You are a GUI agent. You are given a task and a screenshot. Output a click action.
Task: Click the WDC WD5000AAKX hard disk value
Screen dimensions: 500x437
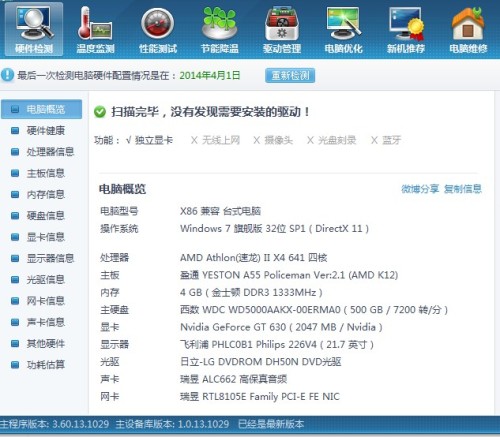(x=314, y=310)
